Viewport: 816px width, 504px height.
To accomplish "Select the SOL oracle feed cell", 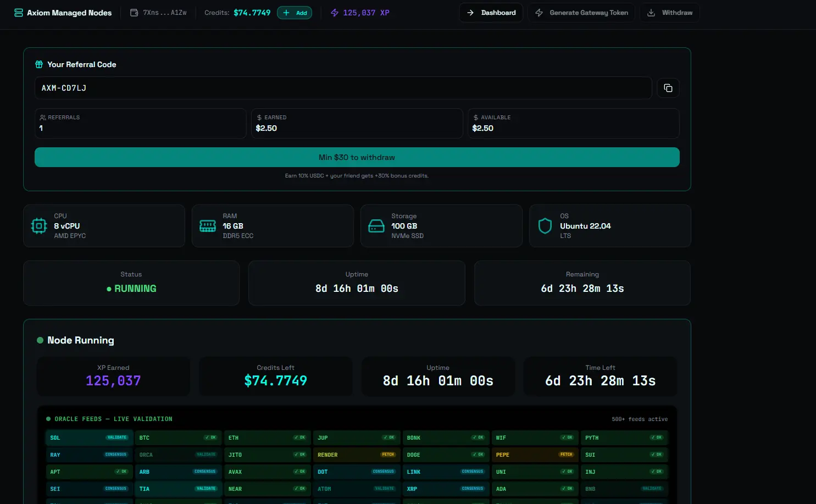I will [89, 438].
